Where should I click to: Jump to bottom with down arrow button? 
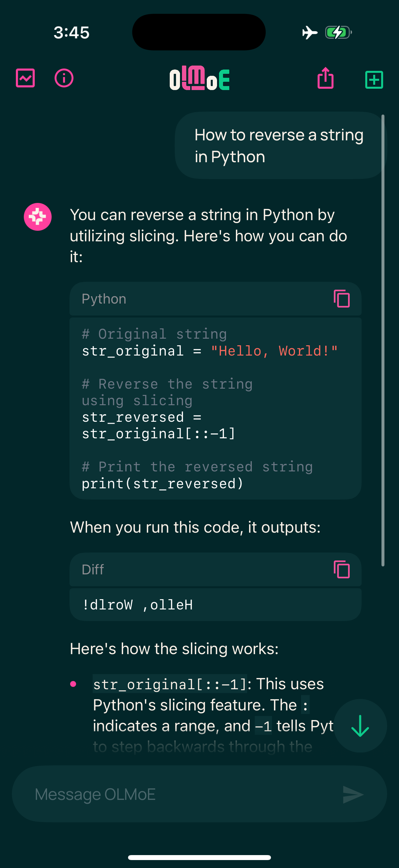[360, 726]
